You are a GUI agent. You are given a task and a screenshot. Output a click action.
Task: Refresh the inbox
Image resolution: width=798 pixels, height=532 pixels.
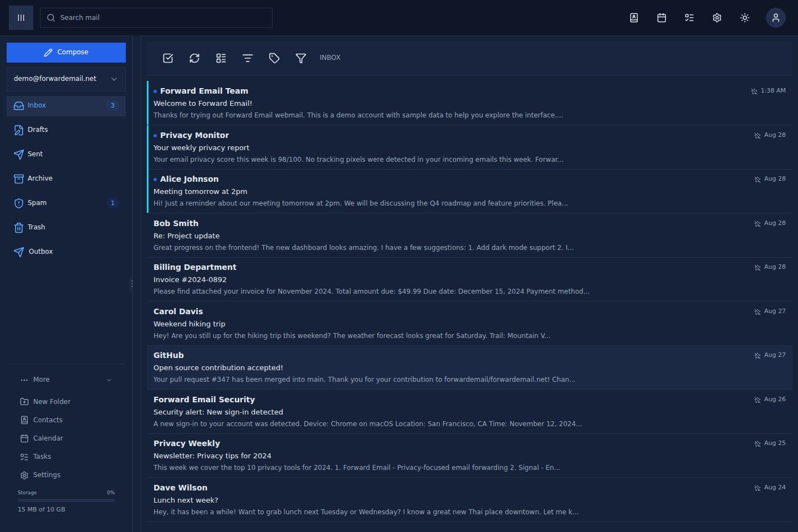195,58
